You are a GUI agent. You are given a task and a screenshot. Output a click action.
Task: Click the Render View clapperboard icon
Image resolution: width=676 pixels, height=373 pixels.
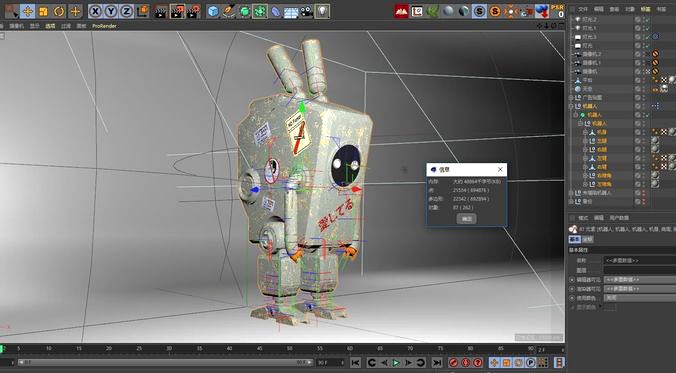click(x=161, y=11)
